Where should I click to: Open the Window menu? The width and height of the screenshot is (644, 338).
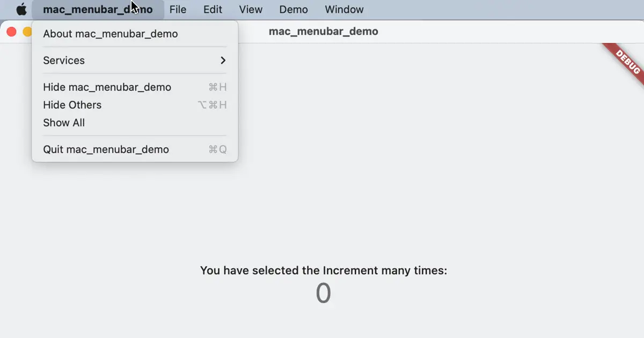[x=344, y=10]
